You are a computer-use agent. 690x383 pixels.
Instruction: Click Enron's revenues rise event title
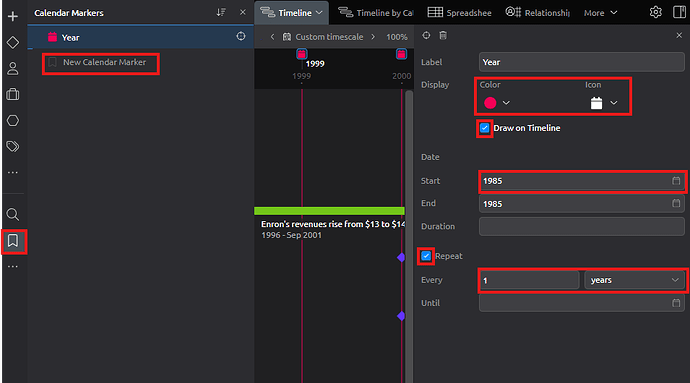pos(333,224)
